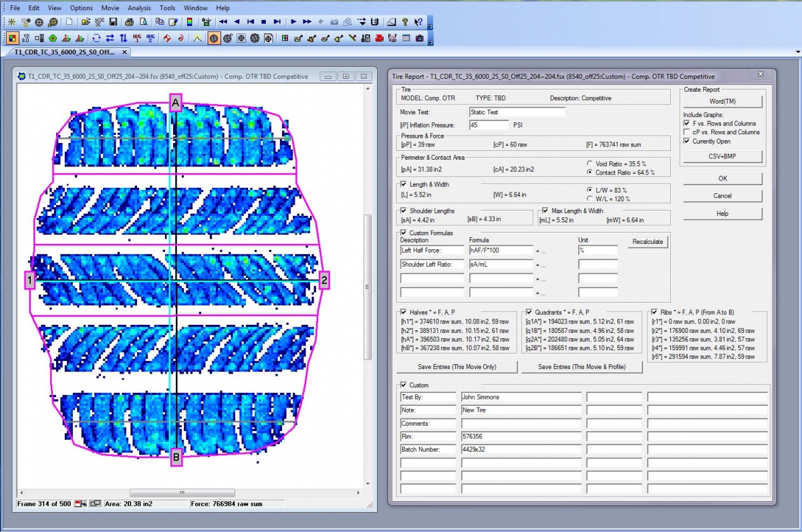Click inside the Inflation Pressure field
The width and height of the screenshot is (802, 532).
[490, 124]
